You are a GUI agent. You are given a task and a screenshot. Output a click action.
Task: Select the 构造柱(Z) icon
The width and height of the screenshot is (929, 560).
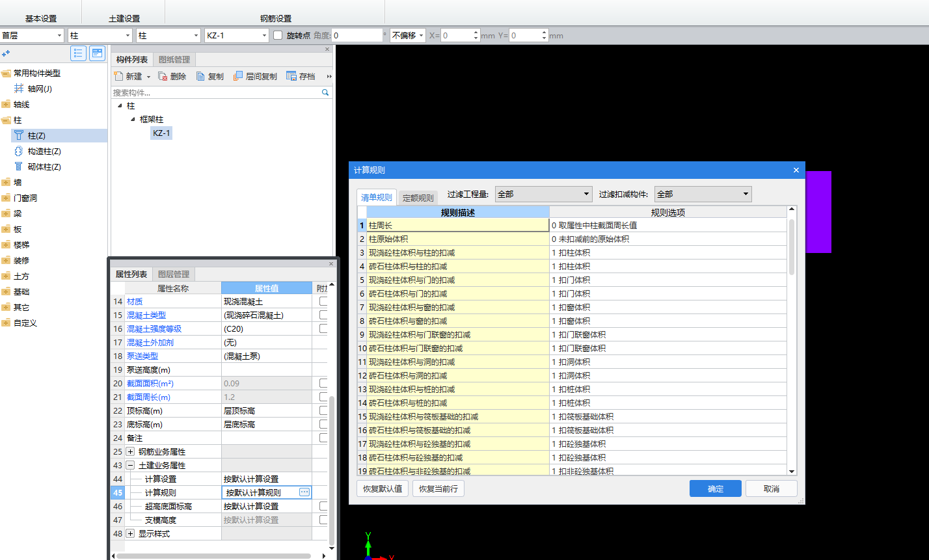tap(19, 151)
